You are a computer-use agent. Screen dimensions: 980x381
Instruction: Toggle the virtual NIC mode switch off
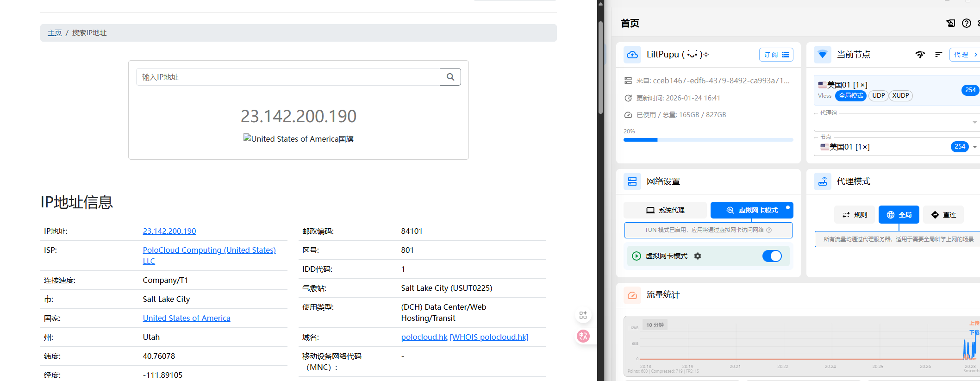(772, 256)
